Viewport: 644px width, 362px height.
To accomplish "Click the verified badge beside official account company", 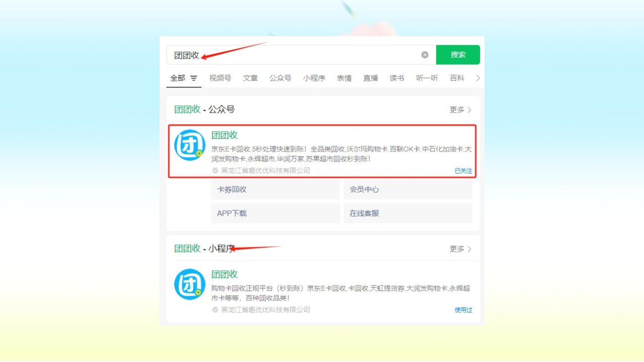I will pyautogui.click(x=215, y=170).
